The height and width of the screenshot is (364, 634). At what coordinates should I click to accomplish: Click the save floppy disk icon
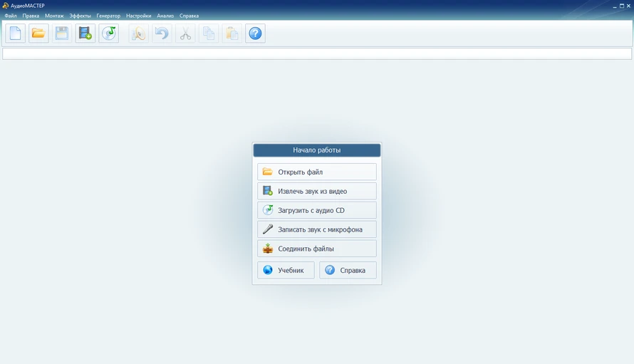coord(62,33)
